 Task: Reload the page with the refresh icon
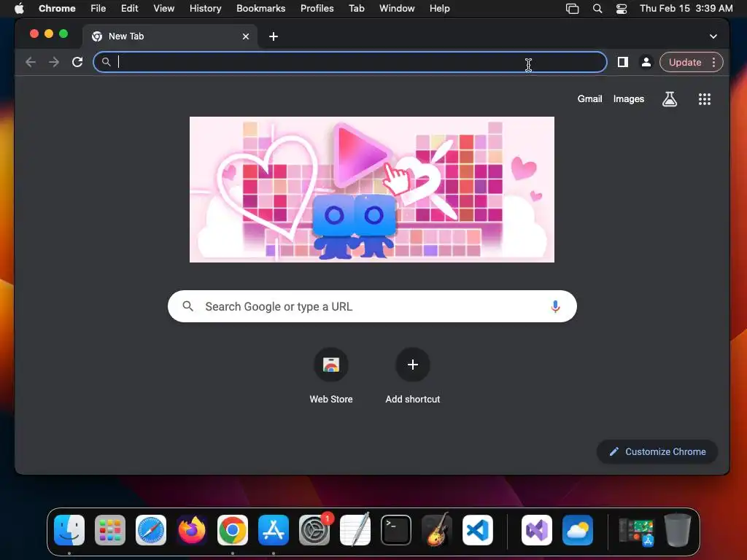[x=77, y=62]
